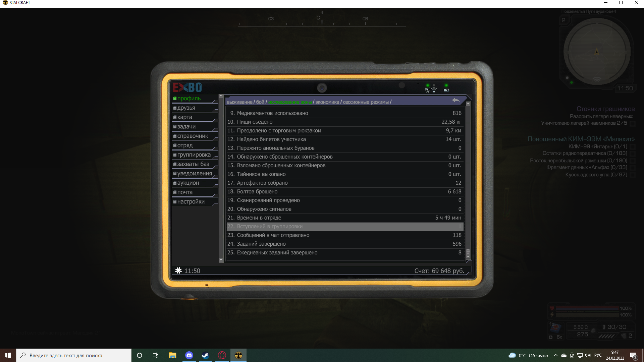644x362 pixels.
Task: Open the weather widget 0°C Облачно
Action: click(x=528, y=355)
